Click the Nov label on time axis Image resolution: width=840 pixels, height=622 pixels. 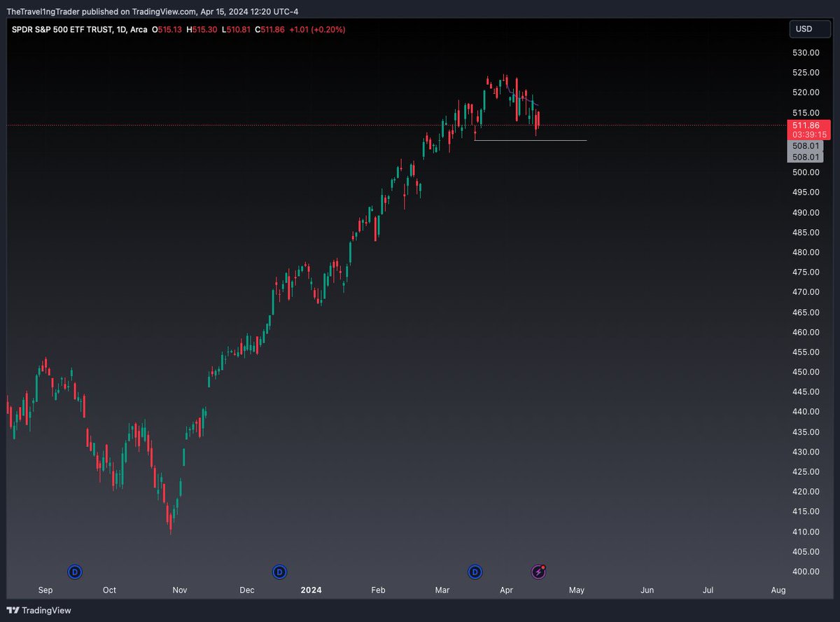click(180, 590)
